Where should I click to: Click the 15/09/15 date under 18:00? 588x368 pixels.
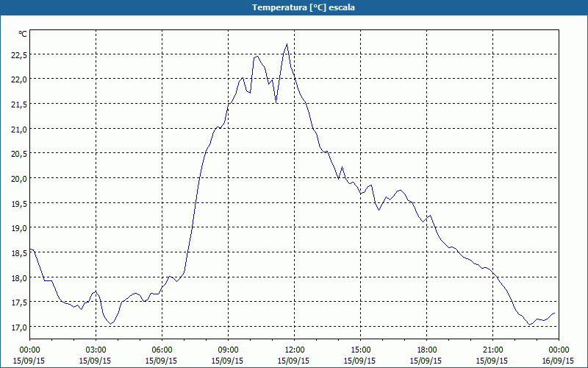click(x=426, y=361)
